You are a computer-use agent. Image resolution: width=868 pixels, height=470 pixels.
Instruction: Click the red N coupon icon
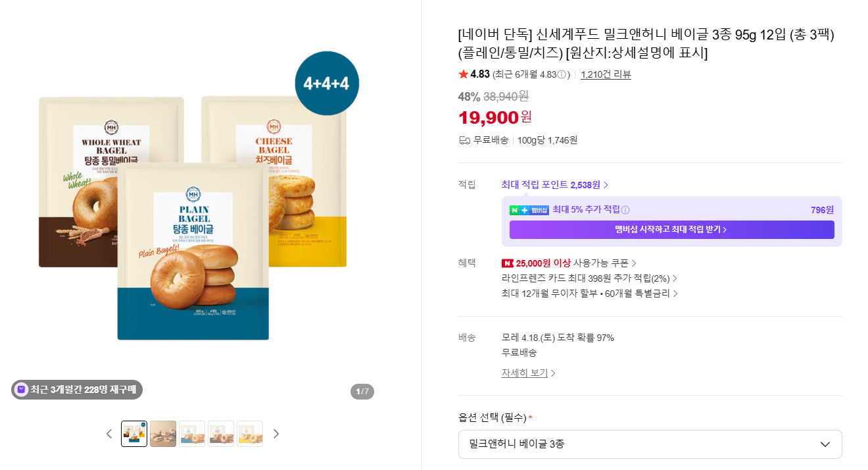pyautogui.click(x=507, y=263)
